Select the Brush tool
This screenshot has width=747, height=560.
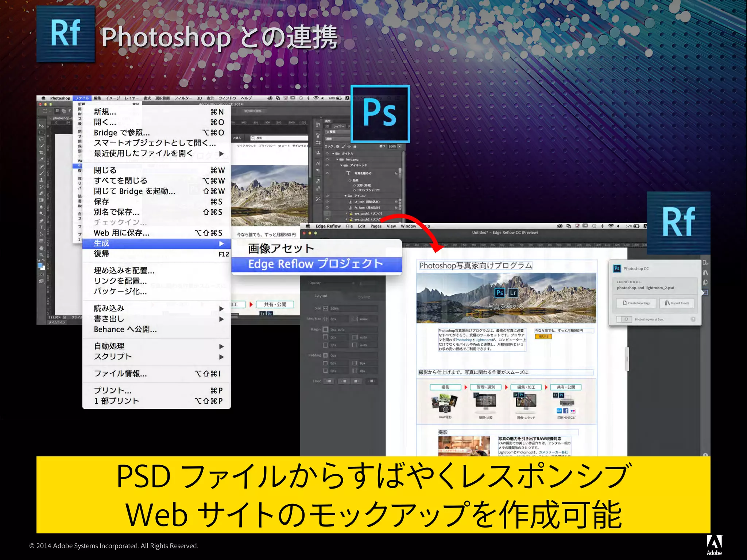tap(41, 173)
